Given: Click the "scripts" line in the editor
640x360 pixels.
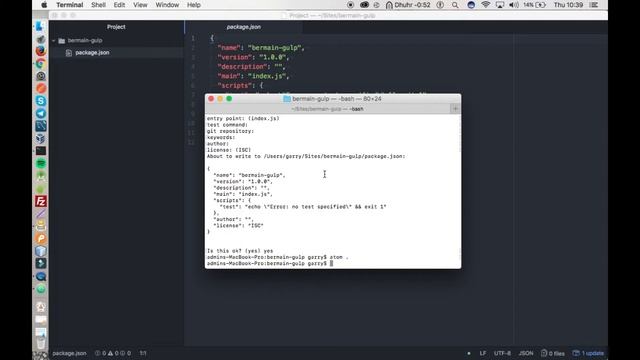Looking at the screenshot, I should [x=240, y=85].
